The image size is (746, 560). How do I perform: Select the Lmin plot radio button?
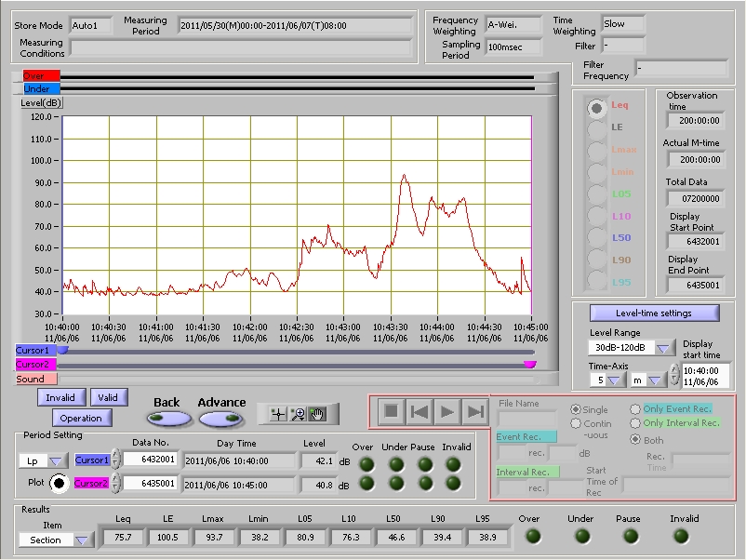pyautogui.click(x=596, y=173)
